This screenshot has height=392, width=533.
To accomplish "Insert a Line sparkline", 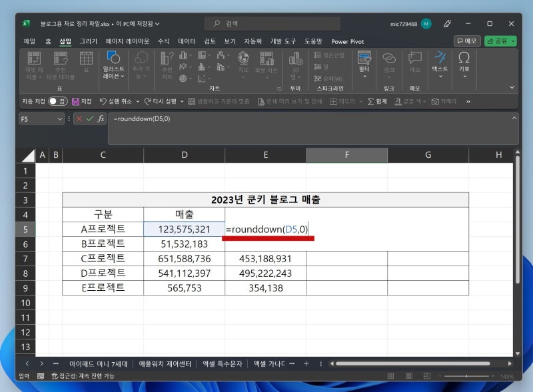I will 329,55.
